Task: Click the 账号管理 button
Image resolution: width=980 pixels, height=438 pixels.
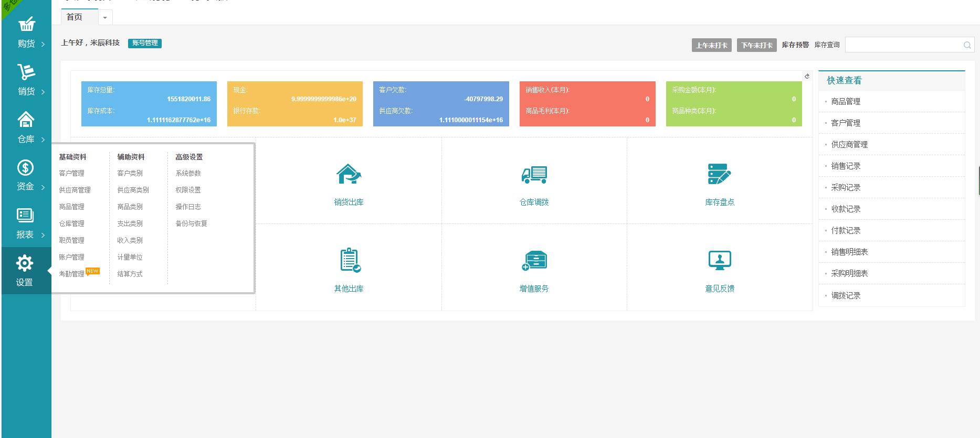Action: 145,43
